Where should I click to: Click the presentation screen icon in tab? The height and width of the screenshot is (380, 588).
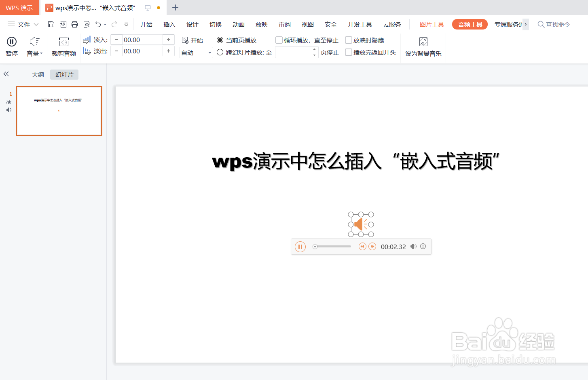point(148,8)
